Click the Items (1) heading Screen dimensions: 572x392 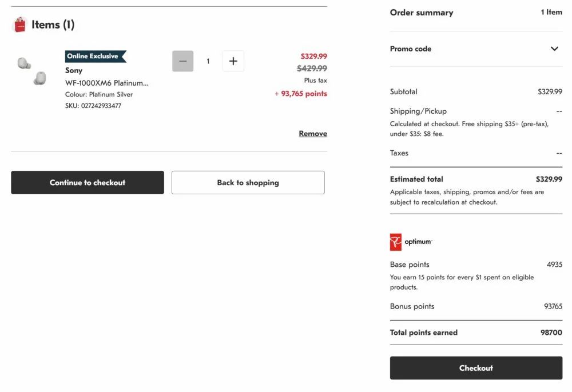[53, 25]
